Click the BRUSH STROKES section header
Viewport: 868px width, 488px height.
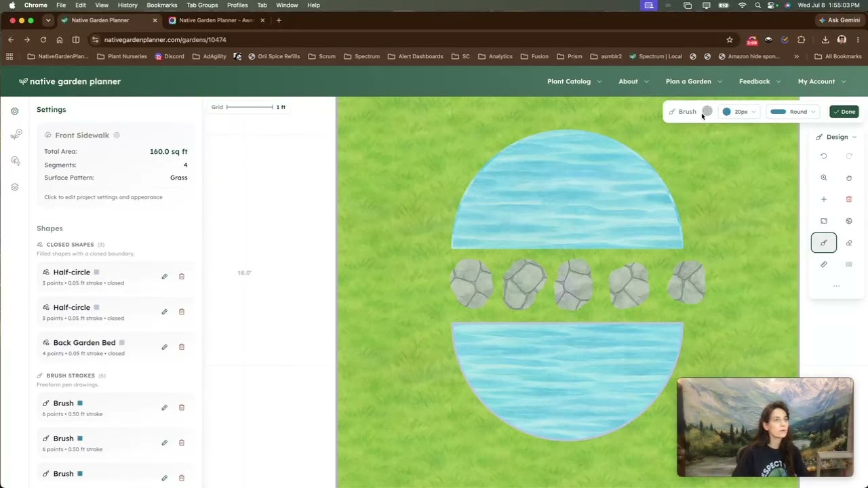coord(71,375)
